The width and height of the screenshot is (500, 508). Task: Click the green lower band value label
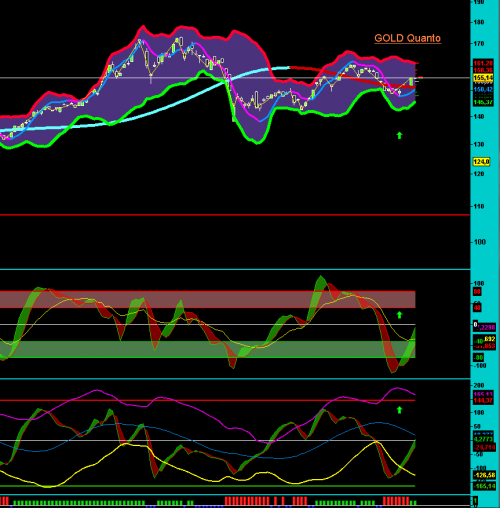(x=483, y=102)
